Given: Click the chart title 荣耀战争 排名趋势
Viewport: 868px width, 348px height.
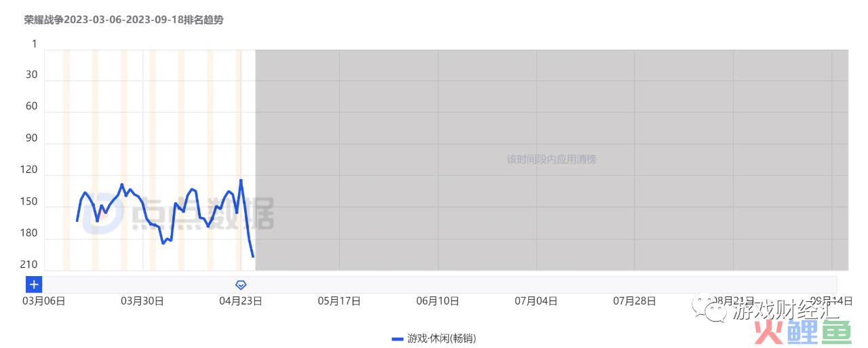Looking at the screenshot, I should pyautogui.click(x=124, y=20).
